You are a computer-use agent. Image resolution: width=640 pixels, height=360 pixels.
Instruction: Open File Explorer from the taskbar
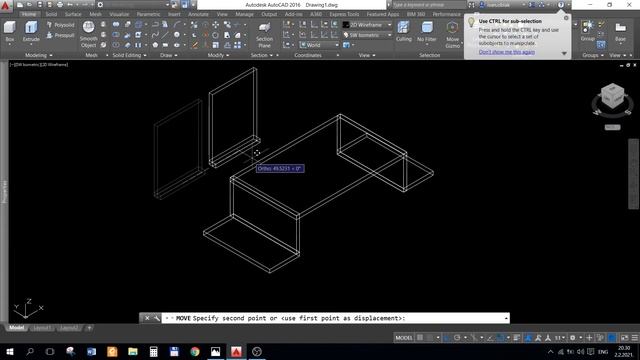point(133,351)
